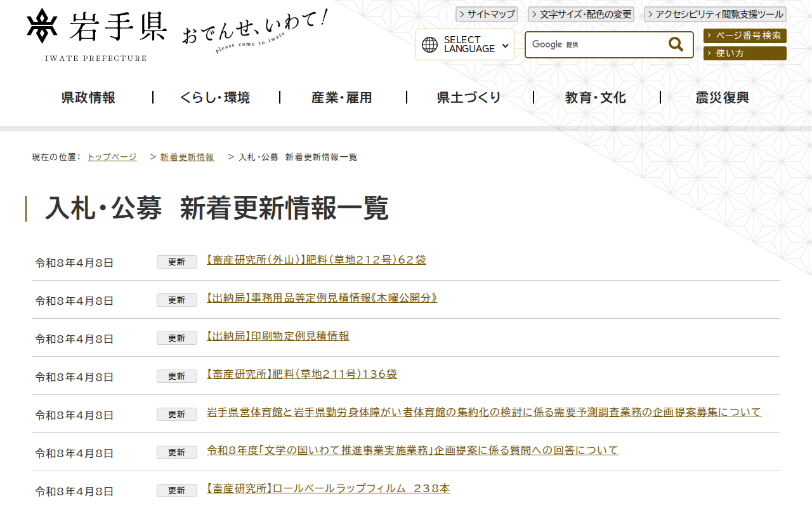Click the 文字サイズ・配色の変更 link
Image resolution: width=812 pixels, height=508 pixels.
coord(581,14)
